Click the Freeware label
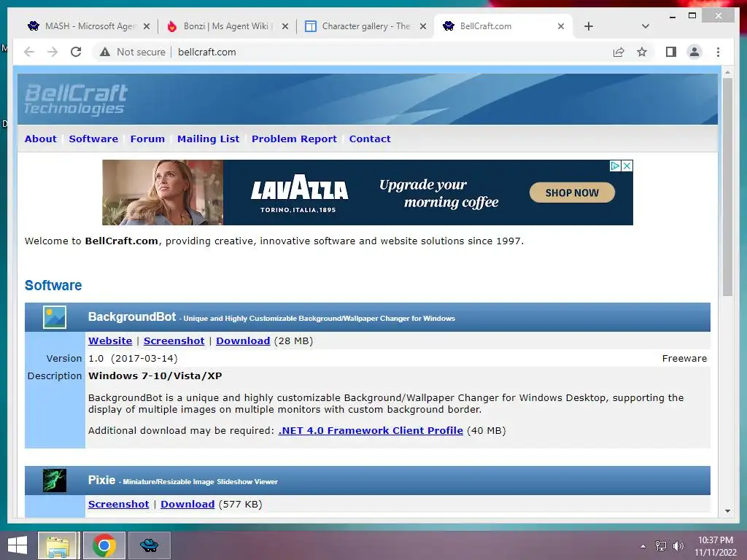The width and height of the screenshot is (747, 560). point(684,359)
